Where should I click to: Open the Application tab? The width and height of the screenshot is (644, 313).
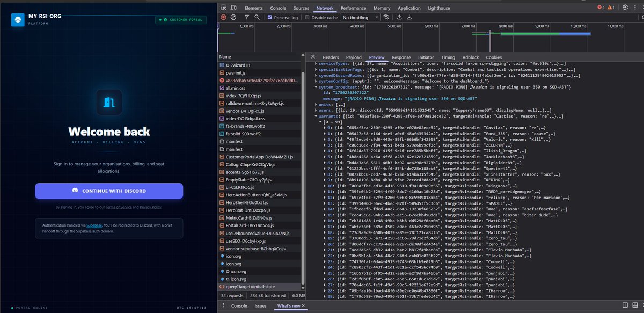coord(409,8)
